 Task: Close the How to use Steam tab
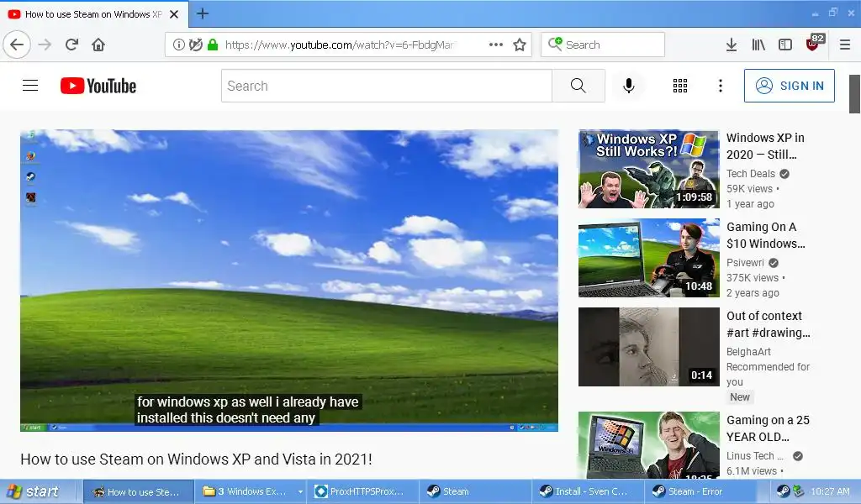tap(174, 14)
